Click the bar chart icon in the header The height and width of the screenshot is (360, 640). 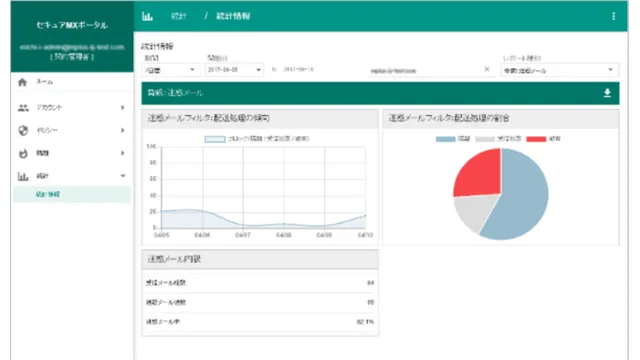pyautogui.click(x=147, y=16)
